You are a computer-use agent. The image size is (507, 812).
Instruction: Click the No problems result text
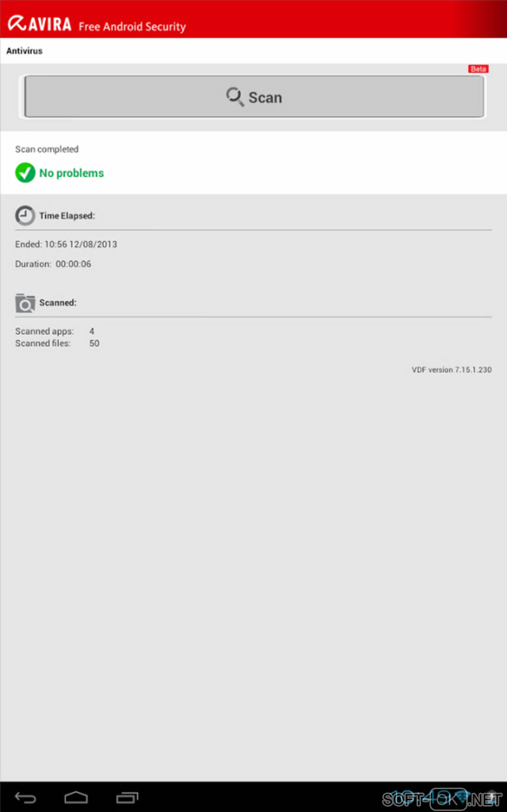(72, 173)
